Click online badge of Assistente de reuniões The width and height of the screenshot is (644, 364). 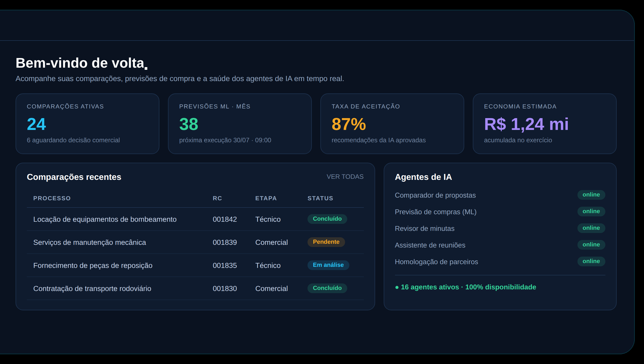[591, 245]
